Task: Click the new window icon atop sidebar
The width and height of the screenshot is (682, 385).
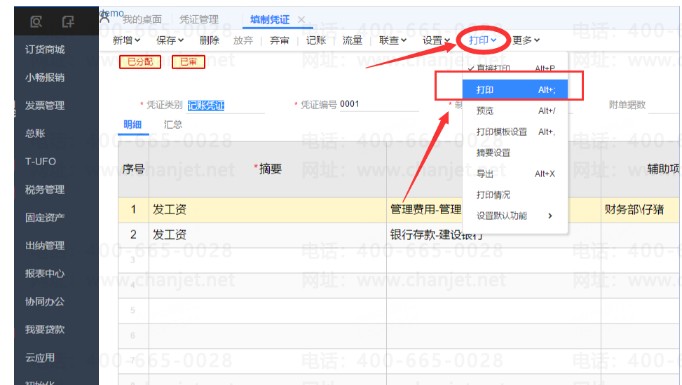Action: (68, 21)
